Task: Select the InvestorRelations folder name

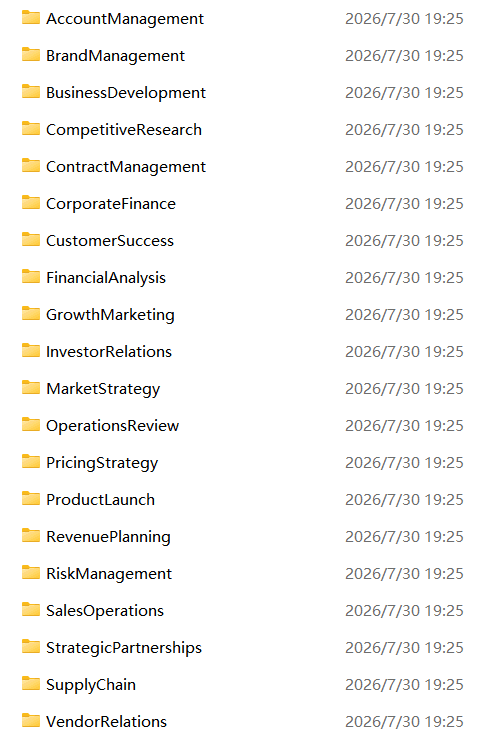Action: point(109,352)
